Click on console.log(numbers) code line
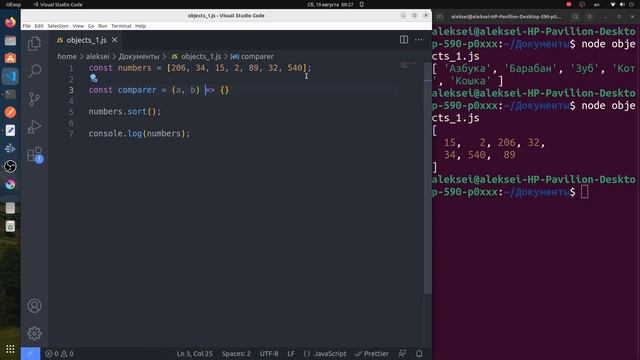The width and height of the screenshot is (640, 360). (139, 133)
